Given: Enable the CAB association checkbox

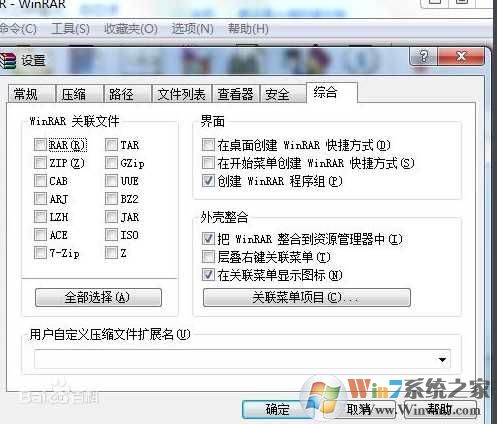Looking at the screenshot, I should point(40,181).
